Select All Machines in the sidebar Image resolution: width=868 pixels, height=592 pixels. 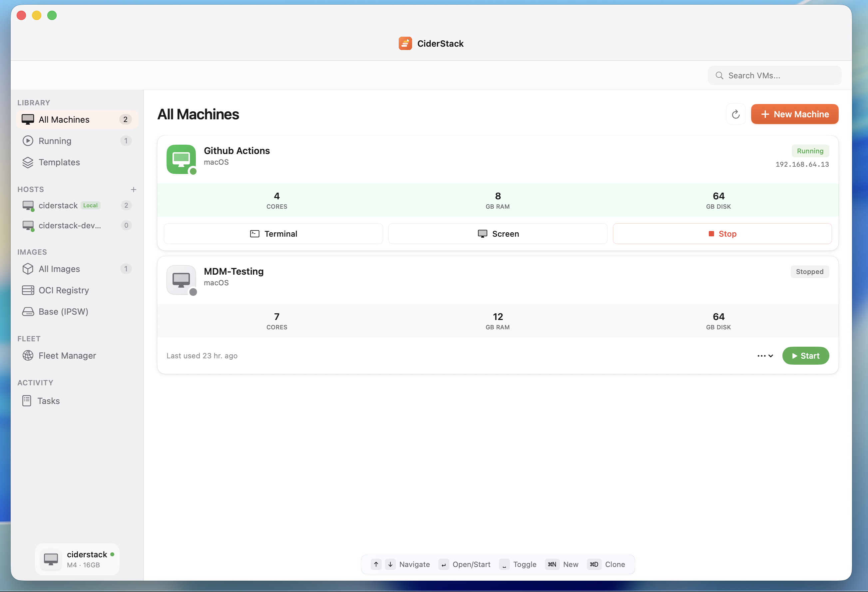point(64,119)
